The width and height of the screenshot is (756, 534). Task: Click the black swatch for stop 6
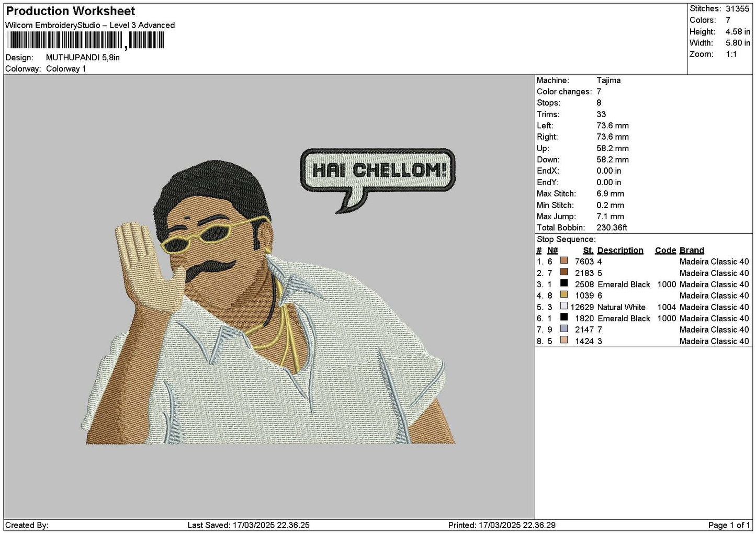point(564,317)
